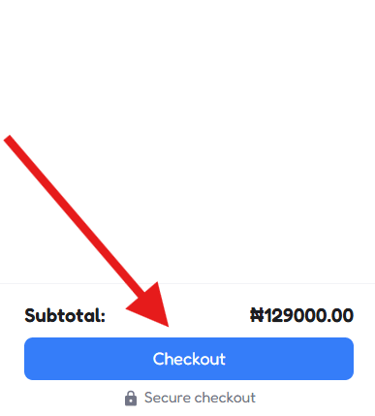This screenshot has height=416, width=375.
Task: Click the digits 129000 in the subtotal
Action: pos(294,315)
